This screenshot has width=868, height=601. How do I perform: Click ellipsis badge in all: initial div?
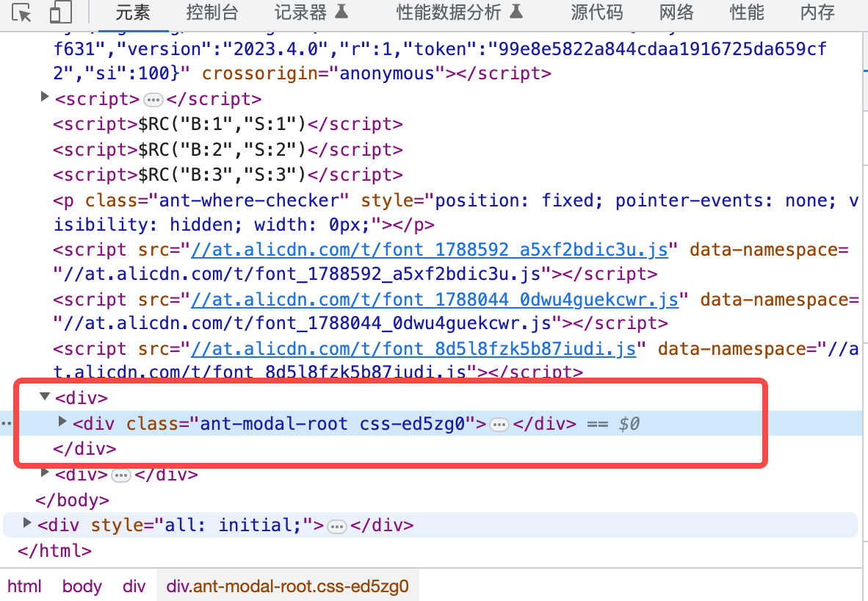click(x=337, y=526)
